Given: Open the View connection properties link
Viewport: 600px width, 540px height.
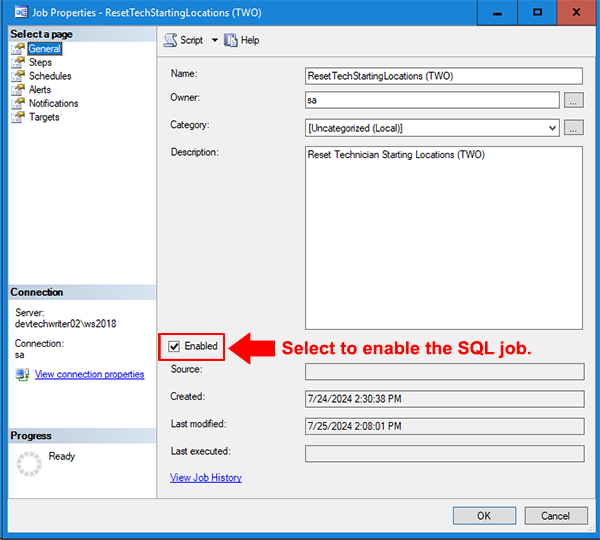Looking at the screenshot, I should click(89, 374).
